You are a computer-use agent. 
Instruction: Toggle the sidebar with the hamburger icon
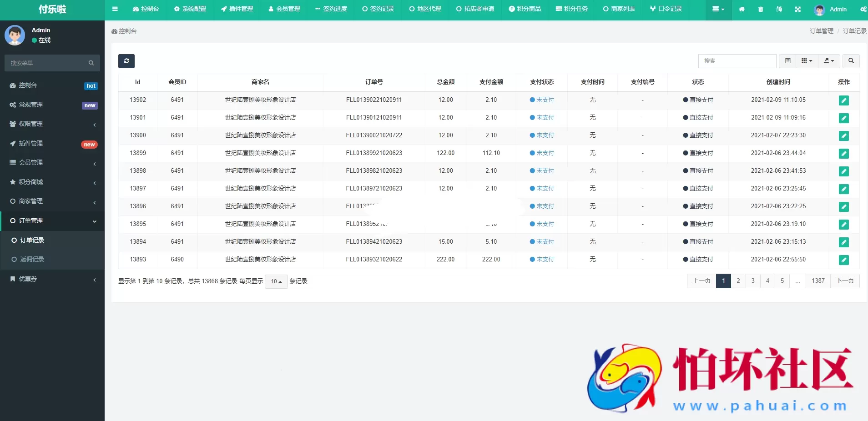tap(116, 9)
